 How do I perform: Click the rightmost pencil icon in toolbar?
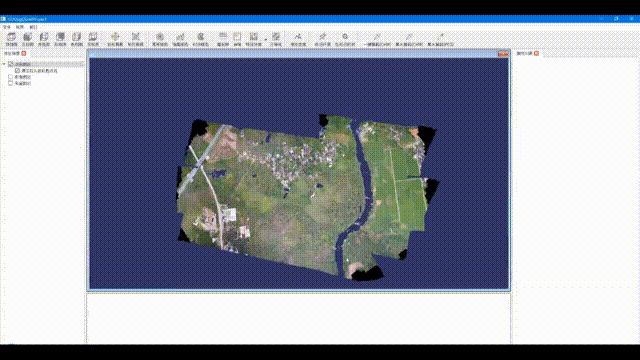[x=440, y=37]
